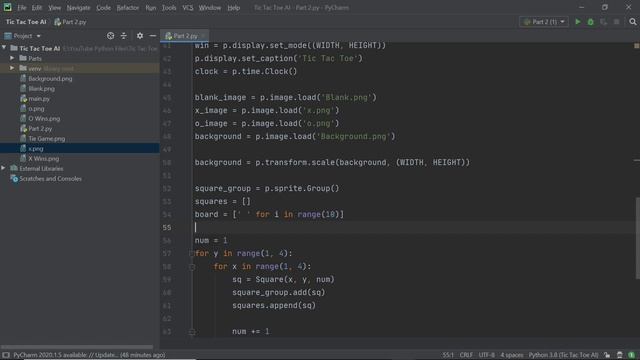Open the Run menu
Viewport: 640px width, 360px height.
151,8
